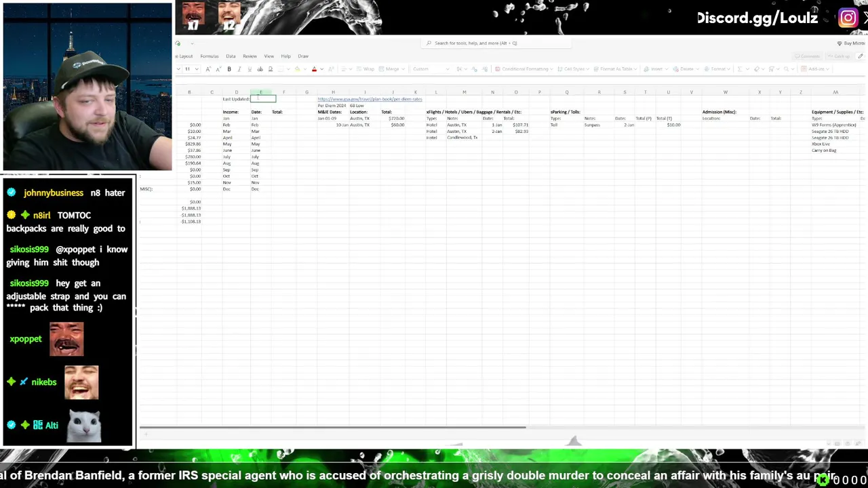The width and height of the screenshot is (868, 488).
Task: Click the Instagram icon in overlay
Action: [x=848, y=18]
